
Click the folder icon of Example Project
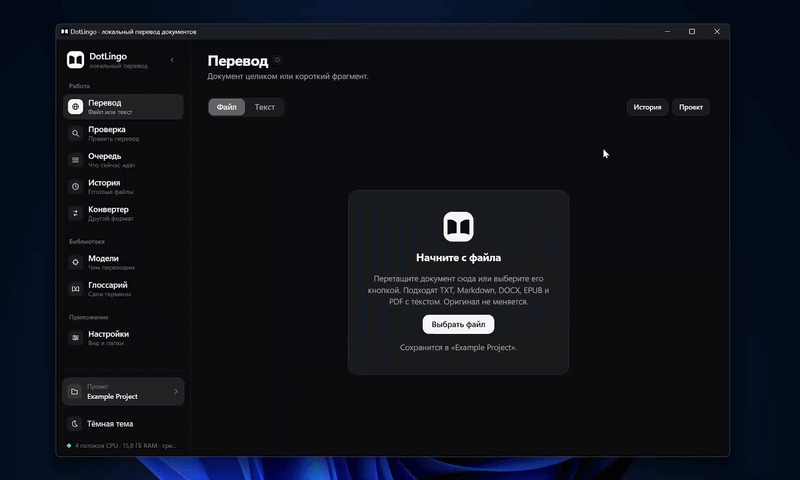point(74,391)
